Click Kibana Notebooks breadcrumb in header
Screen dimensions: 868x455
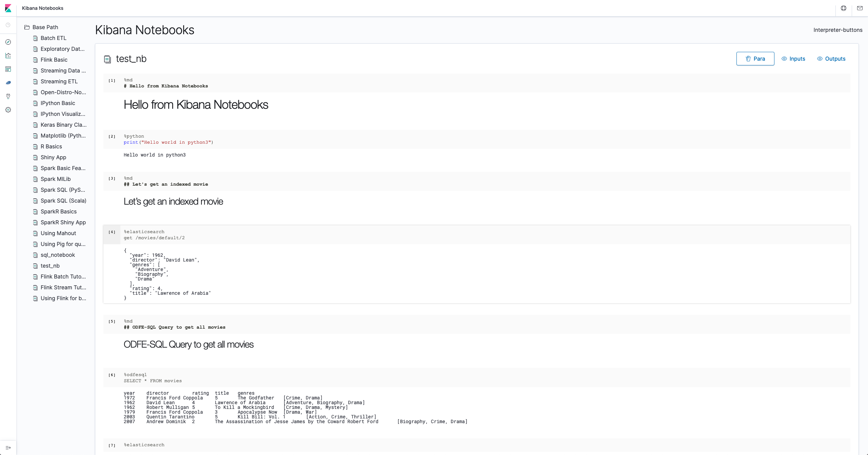(x=43, y=8)
